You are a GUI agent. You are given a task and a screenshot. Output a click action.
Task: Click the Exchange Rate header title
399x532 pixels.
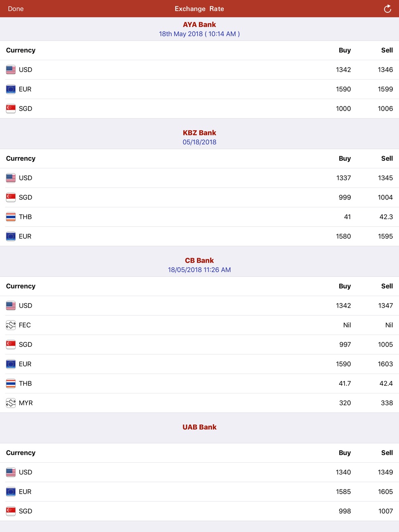199,9
